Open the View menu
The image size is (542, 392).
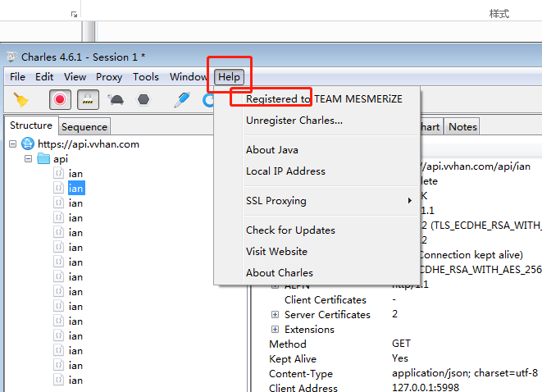pos(75,77)
